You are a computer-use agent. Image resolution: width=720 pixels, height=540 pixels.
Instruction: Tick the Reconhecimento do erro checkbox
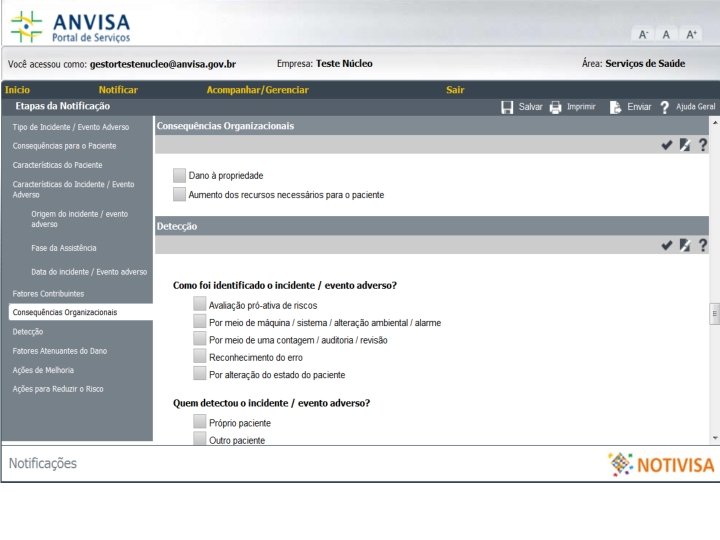click(x=199, y=356)
